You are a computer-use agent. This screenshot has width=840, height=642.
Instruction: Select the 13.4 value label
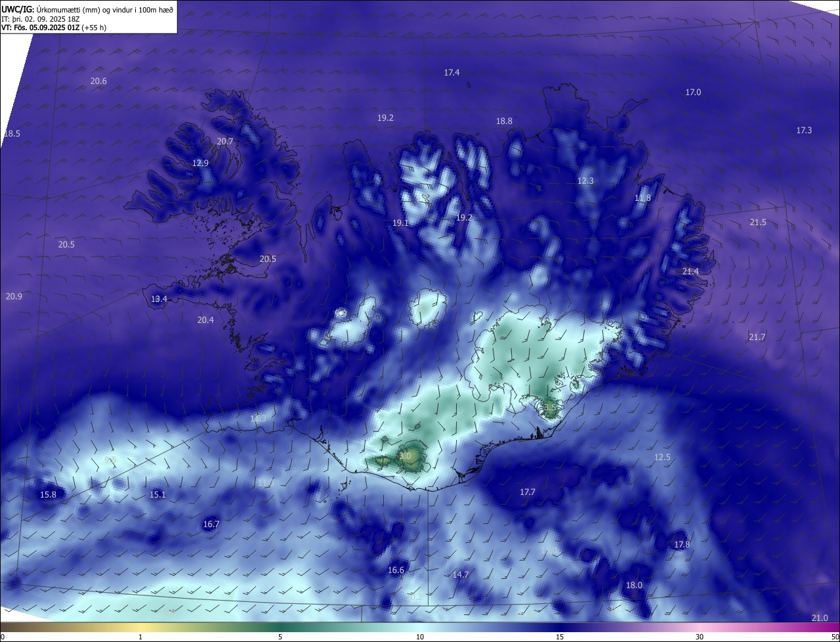coord(159,299)
